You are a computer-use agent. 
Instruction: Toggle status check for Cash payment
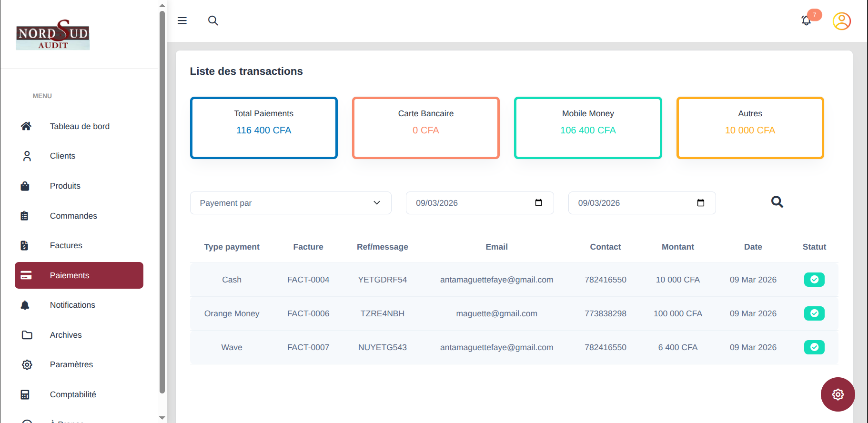[814, 280]
